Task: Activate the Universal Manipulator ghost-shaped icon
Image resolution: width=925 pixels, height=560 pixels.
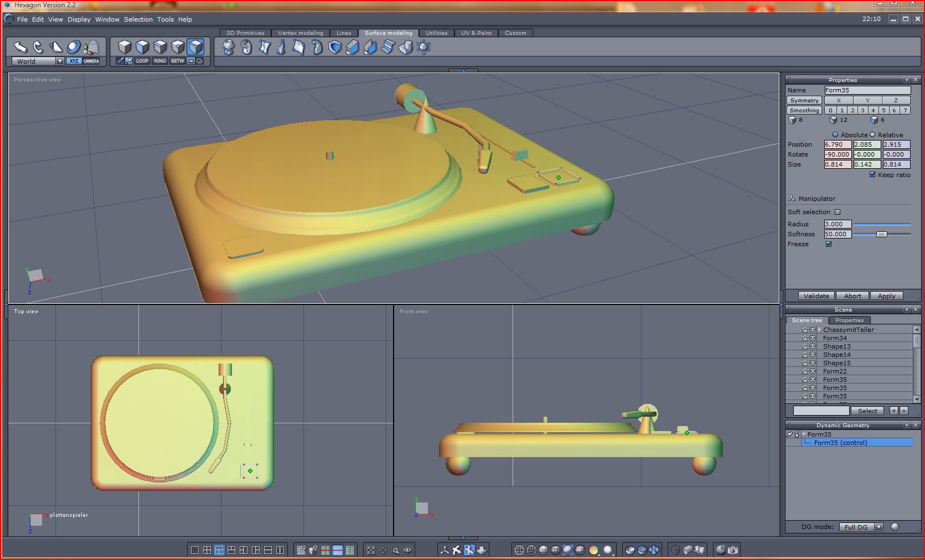Action: 92,47
